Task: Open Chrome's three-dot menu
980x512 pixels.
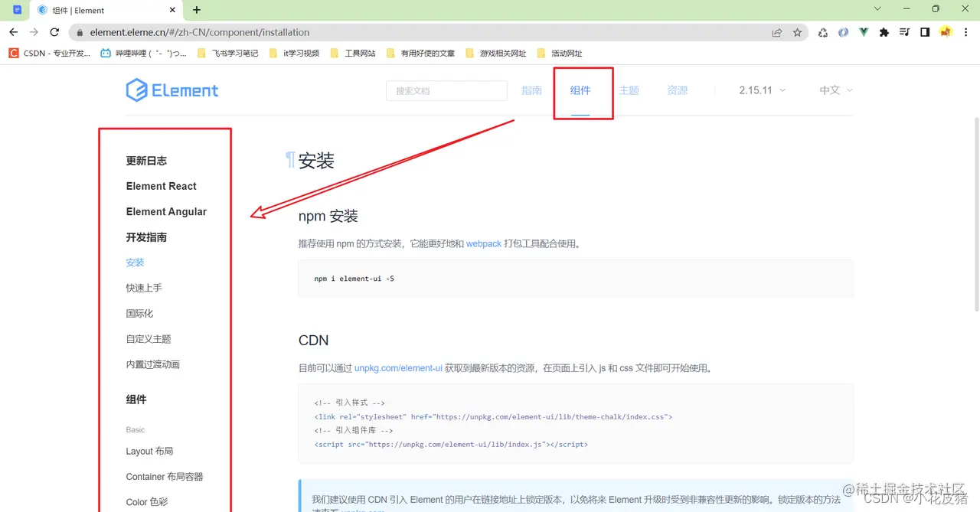Action: click(x=966, y=32)
